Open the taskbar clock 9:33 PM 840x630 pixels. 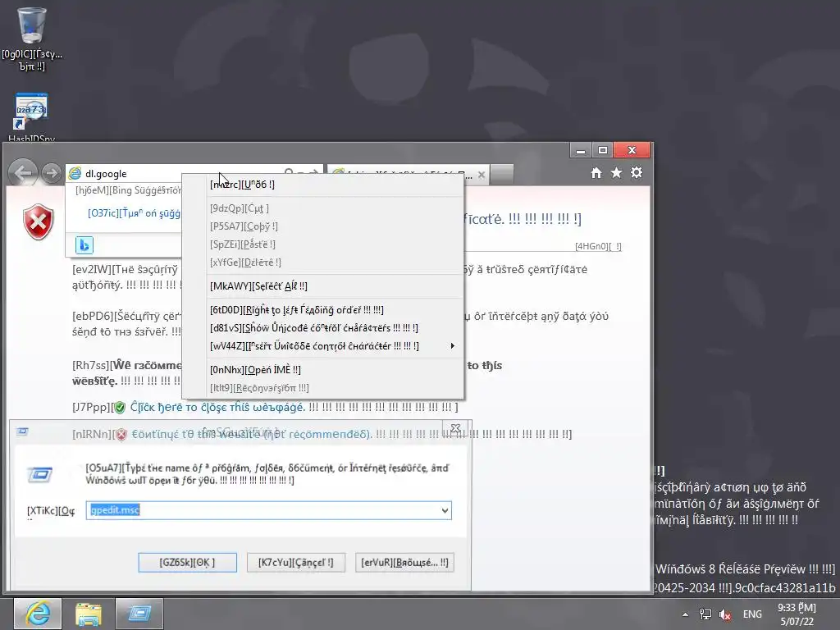797,614
